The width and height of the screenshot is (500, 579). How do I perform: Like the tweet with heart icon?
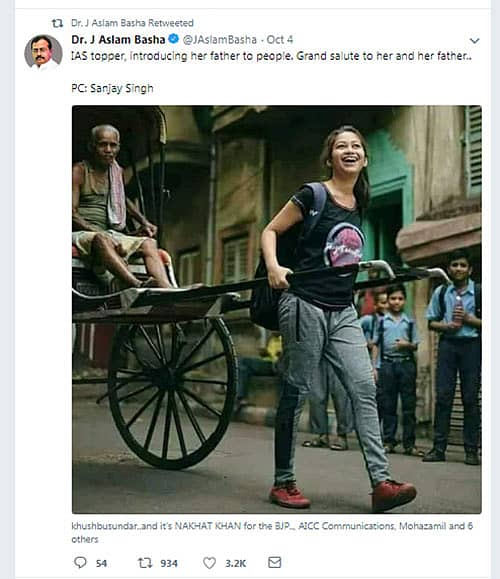209,563
